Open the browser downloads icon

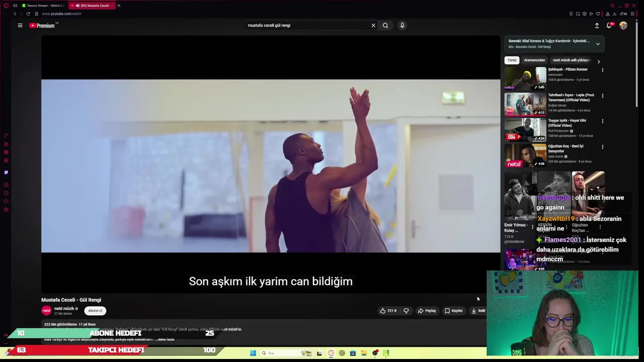click(614, 14)
